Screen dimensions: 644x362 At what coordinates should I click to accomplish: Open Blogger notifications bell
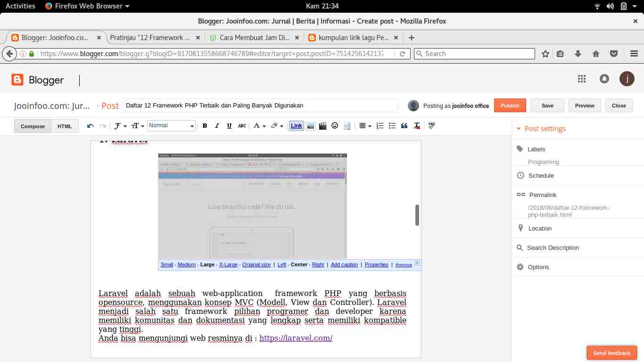pos(604,79)
